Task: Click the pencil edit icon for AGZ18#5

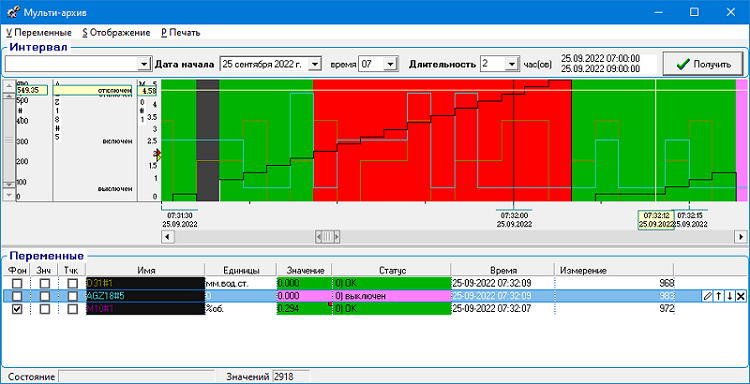Action: pos(708,296)
